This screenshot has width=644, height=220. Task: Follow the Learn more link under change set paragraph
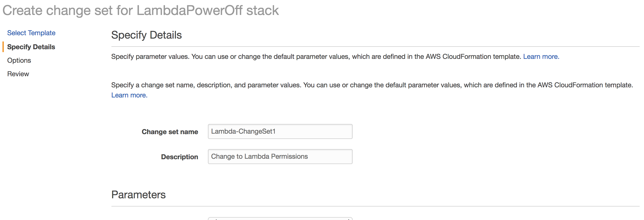[x=129, y=95]
